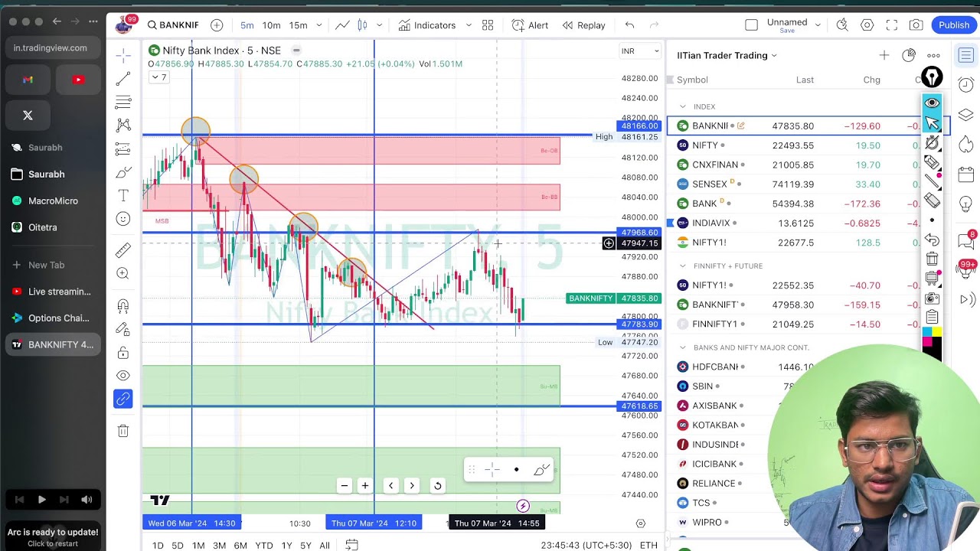Select the 1D date range
The image size is (980, 551).
158,545
